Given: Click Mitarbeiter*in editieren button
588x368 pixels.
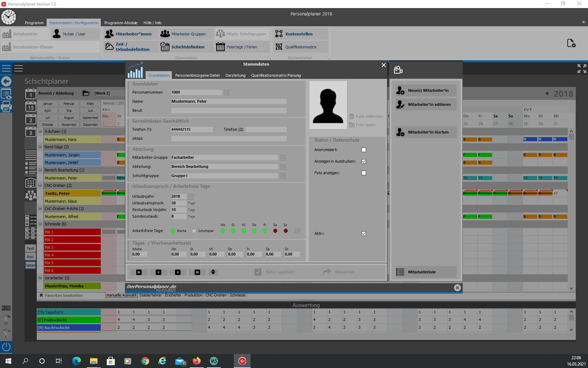Looking at the screenshot, I should coord(429,104).
